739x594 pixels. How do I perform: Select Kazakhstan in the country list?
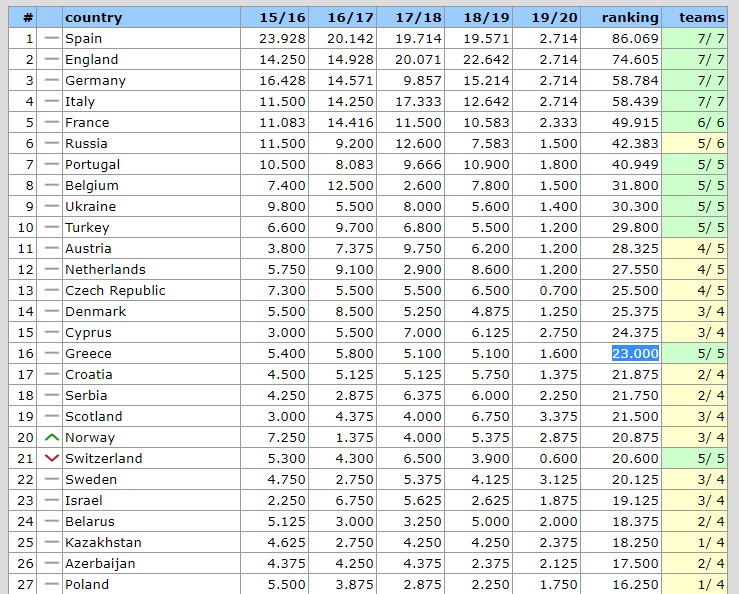[103, 542]
